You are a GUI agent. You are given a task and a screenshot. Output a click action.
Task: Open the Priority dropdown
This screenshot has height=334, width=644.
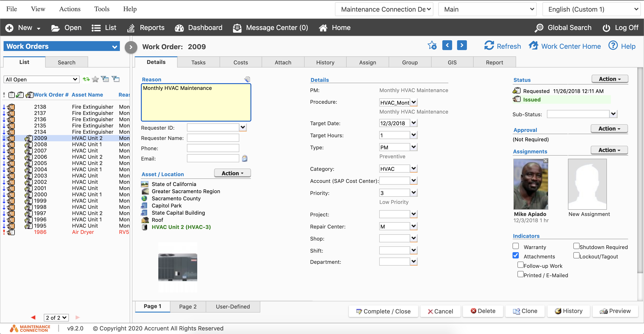click(413, 192)
